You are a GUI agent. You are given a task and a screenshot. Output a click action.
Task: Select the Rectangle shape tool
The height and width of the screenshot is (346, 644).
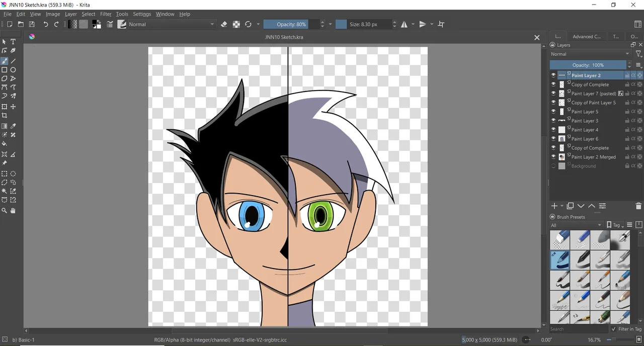(x=4, y=70)
